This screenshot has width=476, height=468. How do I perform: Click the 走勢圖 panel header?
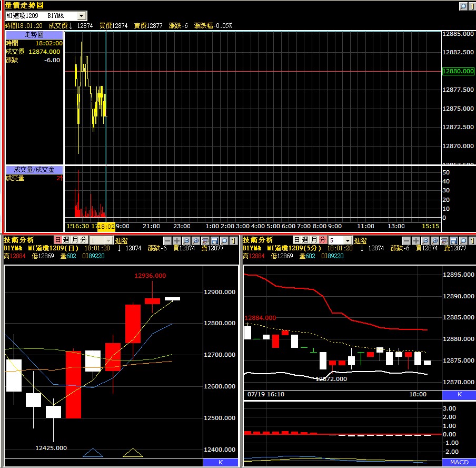34,35
